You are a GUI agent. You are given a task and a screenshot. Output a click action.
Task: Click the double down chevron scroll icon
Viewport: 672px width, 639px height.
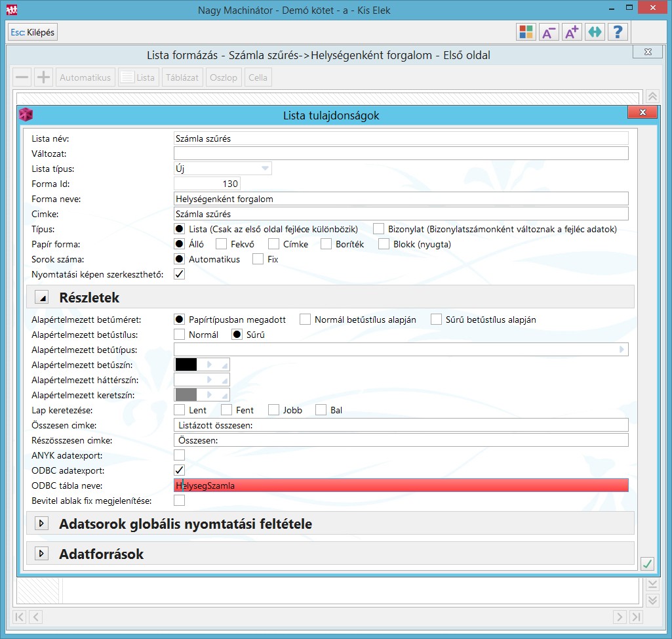pos(652,600)
